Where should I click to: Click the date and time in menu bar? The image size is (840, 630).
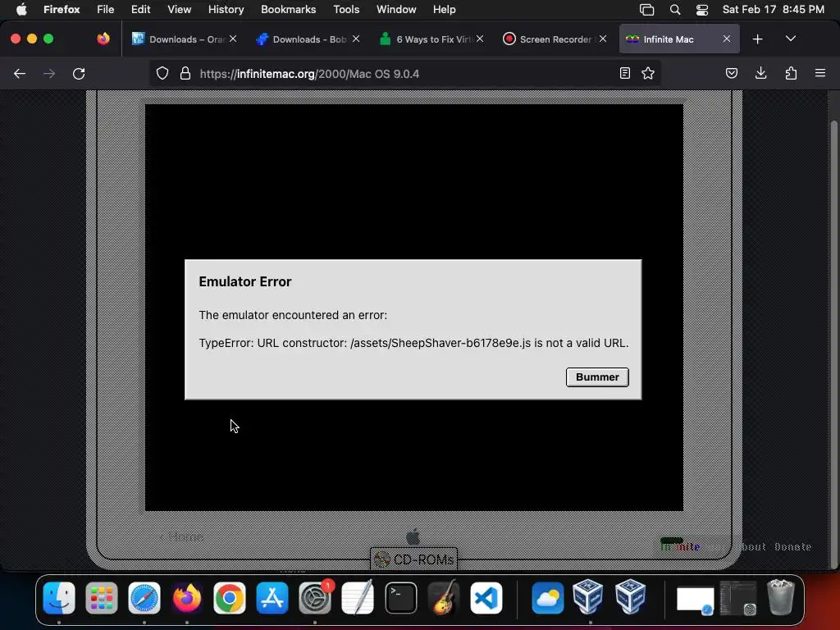tap(773, 9)
